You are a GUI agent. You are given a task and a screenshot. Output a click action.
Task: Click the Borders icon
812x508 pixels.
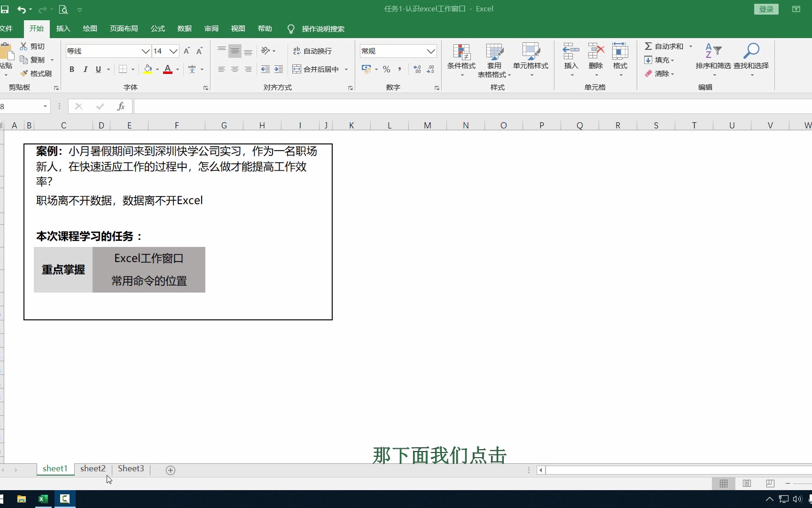[x=123, y=69]
